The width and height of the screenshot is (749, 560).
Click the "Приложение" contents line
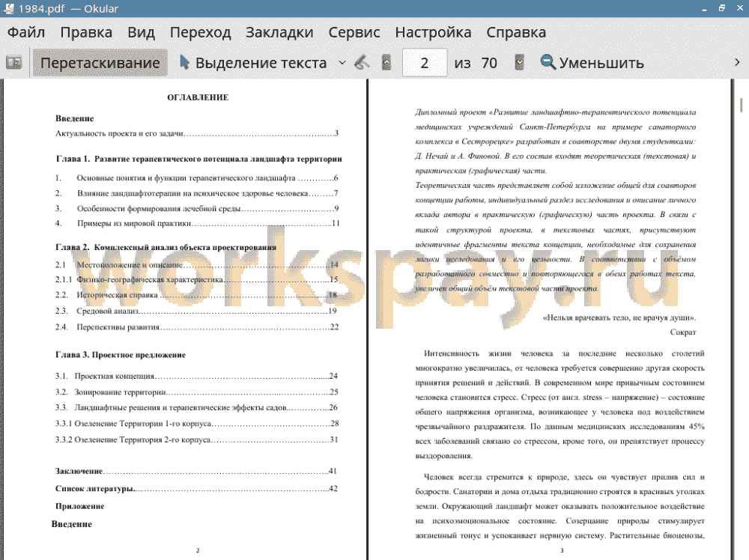[x=80, y=506]
